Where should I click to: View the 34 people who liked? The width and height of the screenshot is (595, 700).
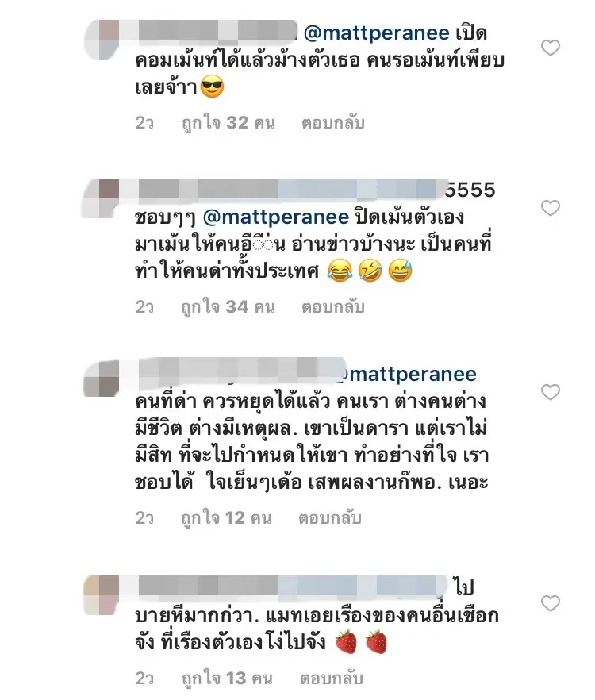point(228,306)
